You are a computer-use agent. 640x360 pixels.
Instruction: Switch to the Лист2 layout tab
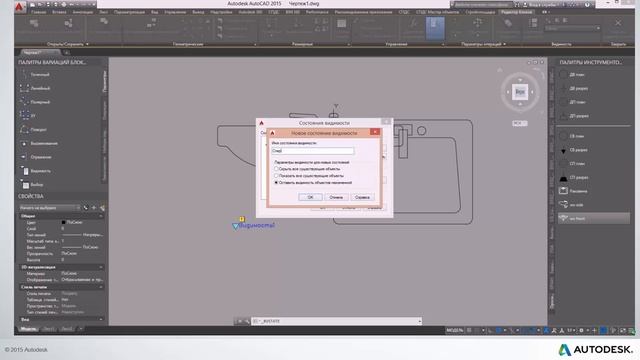pos(67,329)
